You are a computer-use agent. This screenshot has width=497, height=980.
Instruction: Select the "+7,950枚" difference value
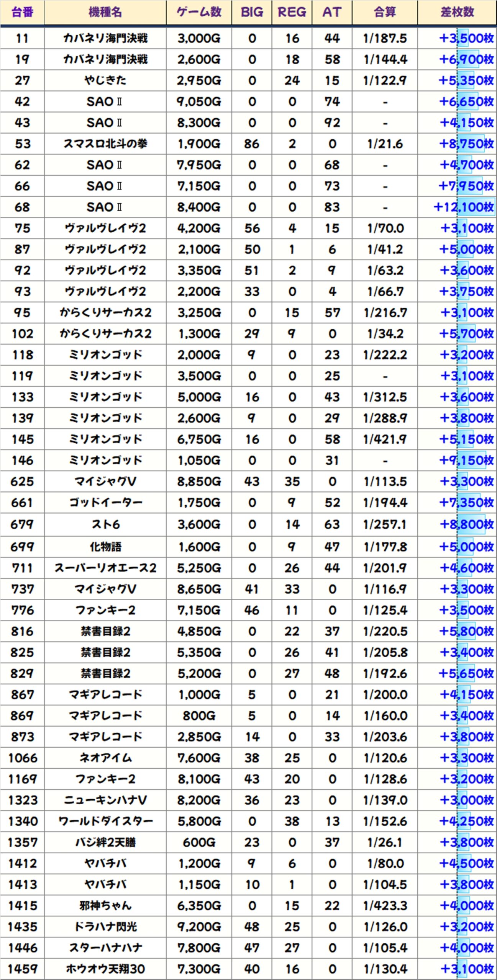(x=466, y=186)
